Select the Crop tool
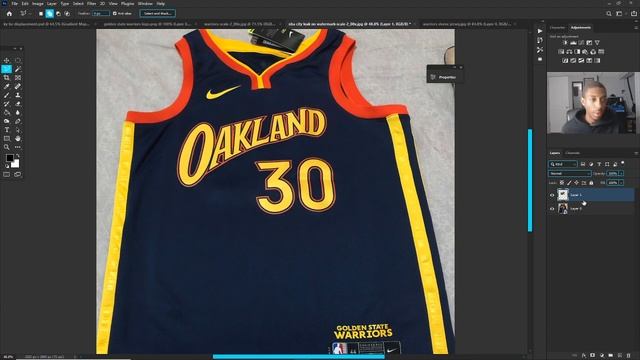The image size is (640, 360). click(x=7, y=78)
